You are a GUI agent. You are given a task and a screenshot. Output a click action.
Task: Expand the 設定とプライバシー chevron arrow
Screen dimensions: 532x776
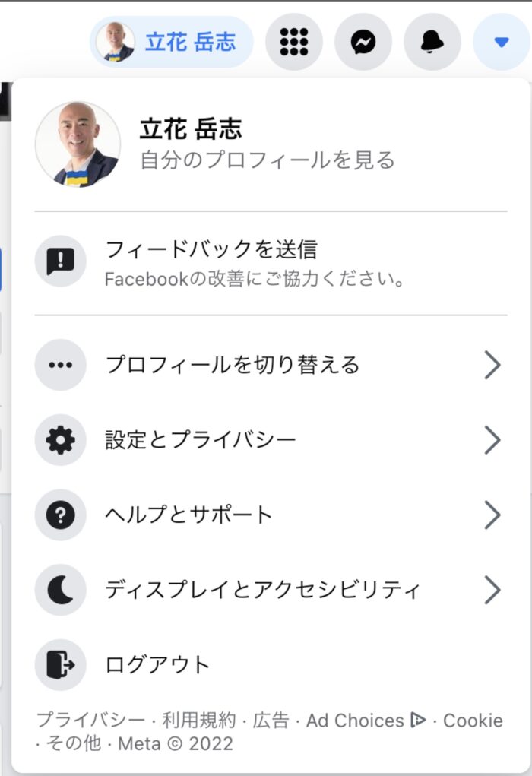tap(492, 440)
